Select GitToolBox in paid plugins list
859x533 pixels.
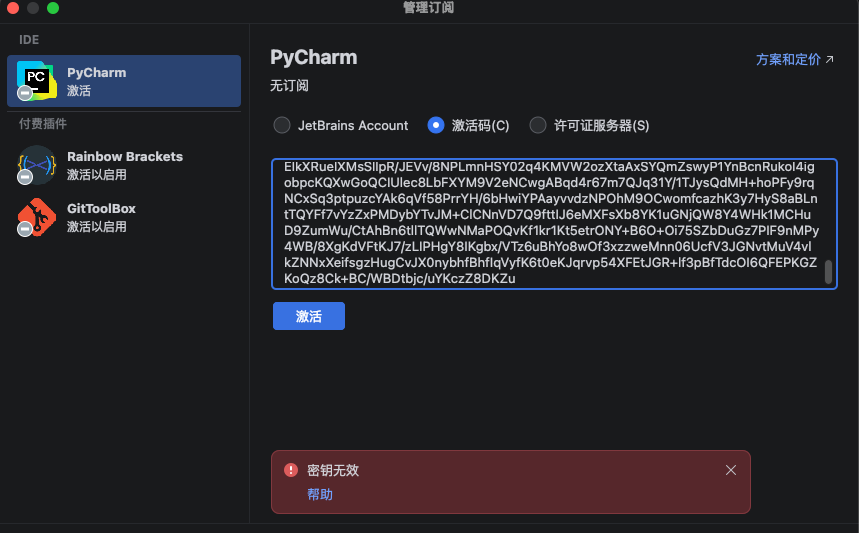pyautogui.click(x=124, y=217)
